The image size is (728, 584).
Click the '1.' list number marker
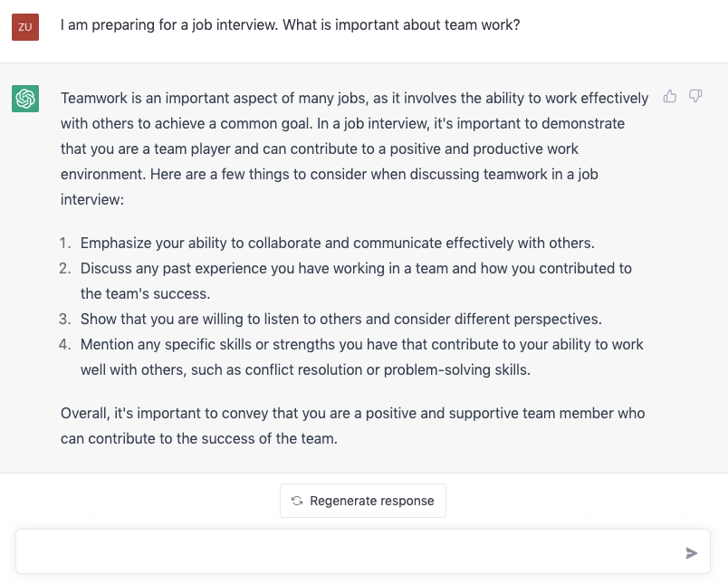click(65, 243)
